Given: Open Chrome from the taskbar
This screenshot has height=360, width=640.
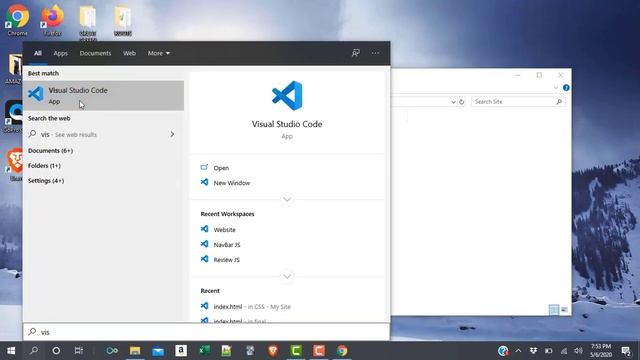Looking at the screenshot, I should pos(342,351).
